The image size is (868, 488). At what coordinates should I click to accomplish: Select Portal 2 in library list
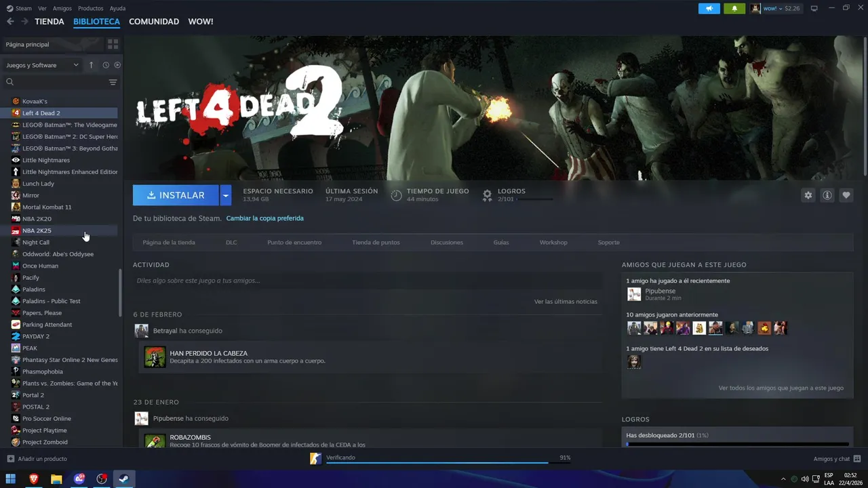[x=60, y=395]
